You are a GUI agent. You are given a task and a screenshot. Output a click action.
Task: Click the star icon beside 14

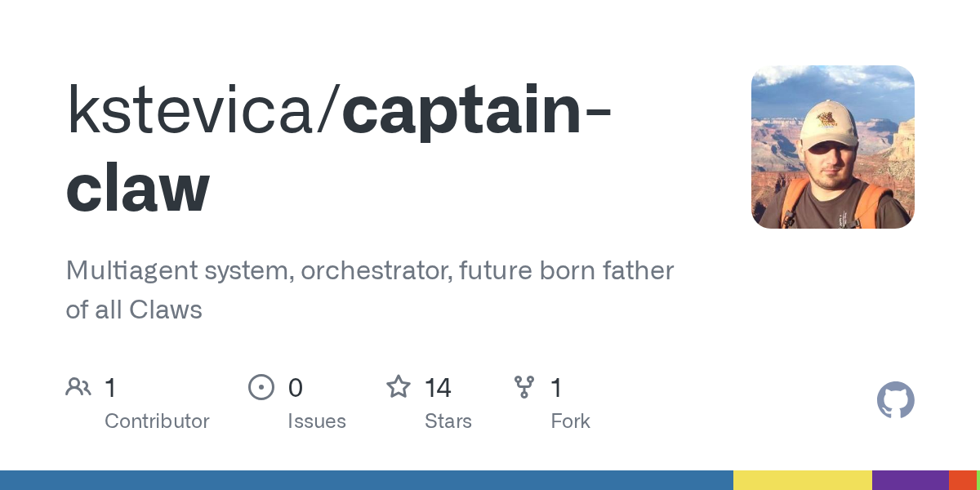[399, 386]
